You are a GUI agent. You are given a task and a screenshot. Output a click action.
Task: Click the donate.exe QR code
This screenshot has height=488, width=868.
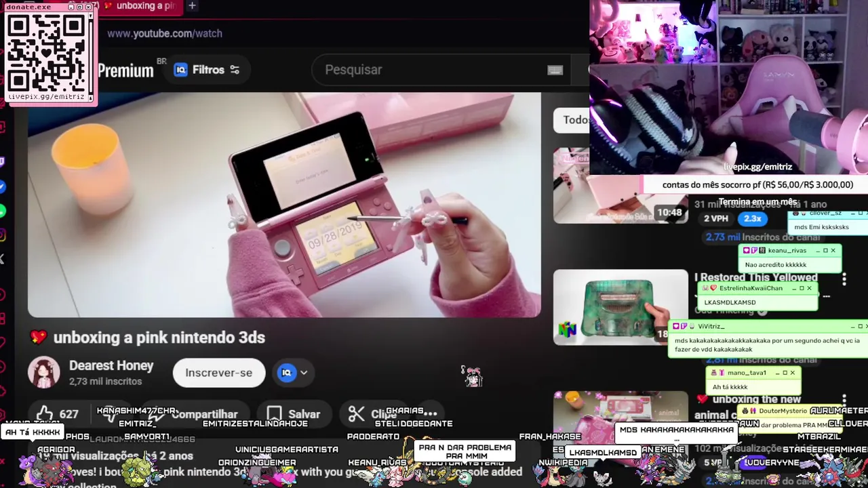tap(47, 53)
